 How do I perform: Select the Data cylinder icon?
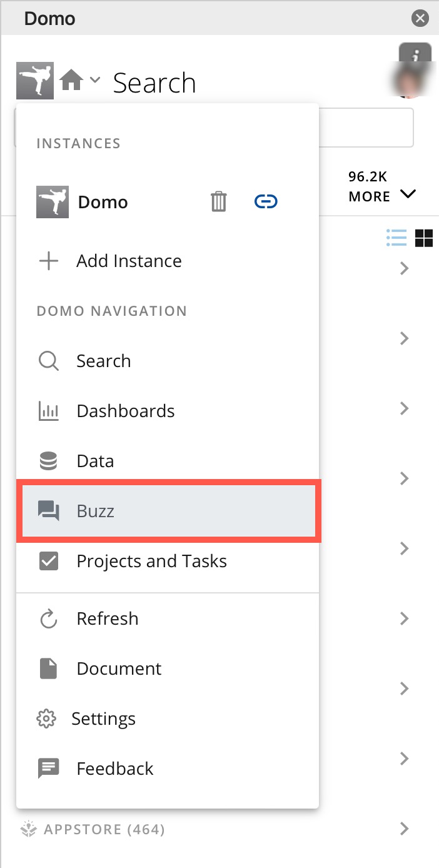coord(48,460)
